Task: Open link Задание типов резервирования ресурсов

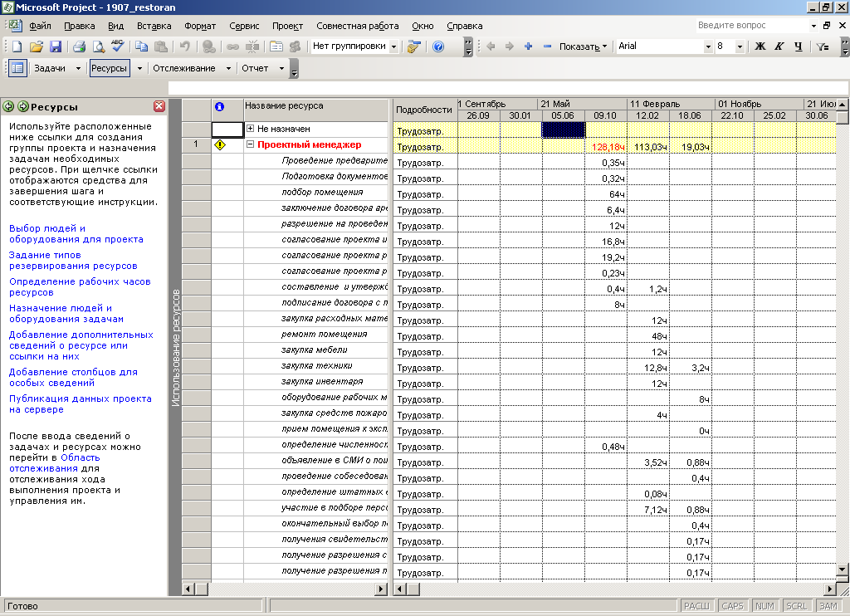Action: [73, 261]
